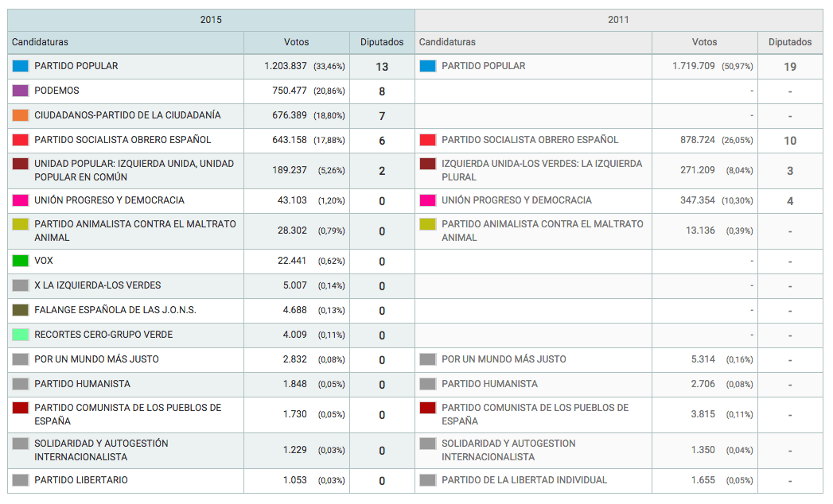Click the vote count 643.158
833x504 pixels.
click(x=290, y=140)
